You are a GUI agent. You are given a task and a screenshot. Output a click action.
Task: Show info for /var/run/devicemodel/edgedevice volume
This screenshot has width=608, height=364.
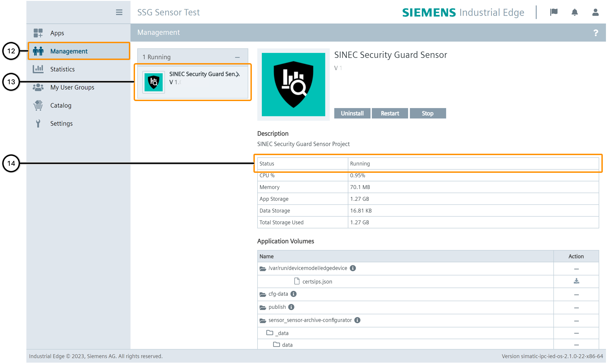pos(353,268)
